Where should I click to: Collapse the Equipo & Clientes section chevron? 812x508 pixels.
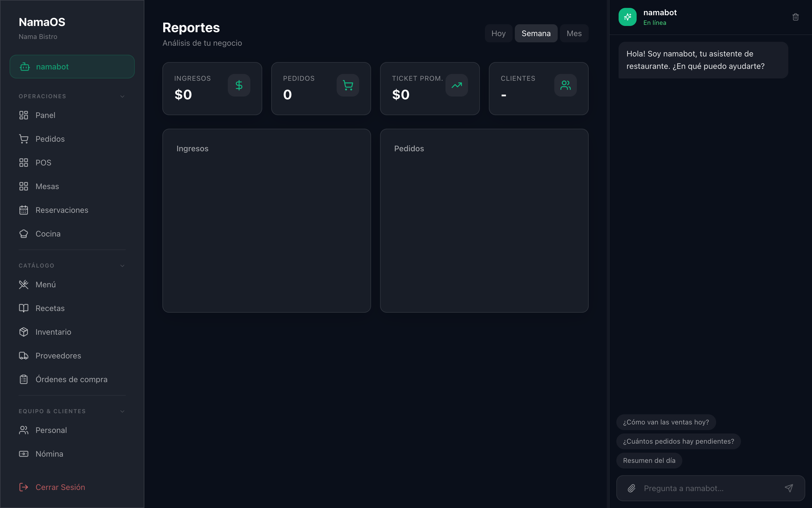(x=122, y=411)
